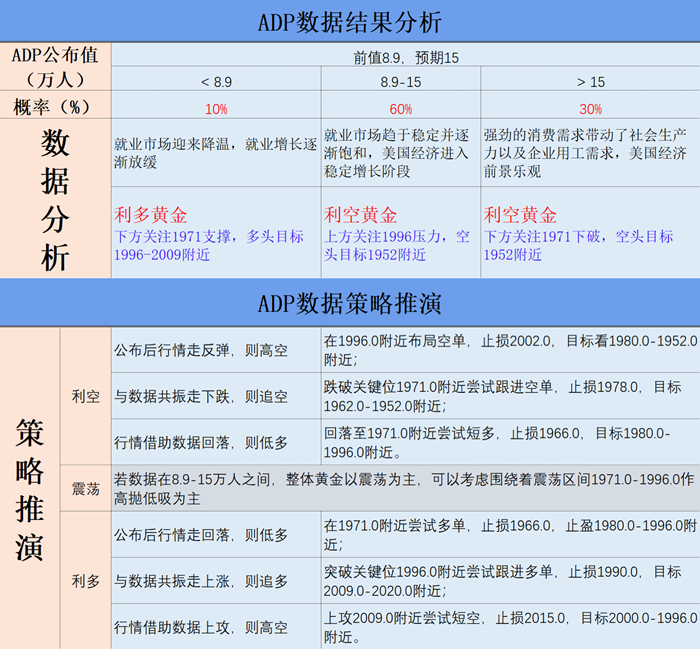Select '利空黄金' heading above '上方关注1996压力'

tap(361, 215)
